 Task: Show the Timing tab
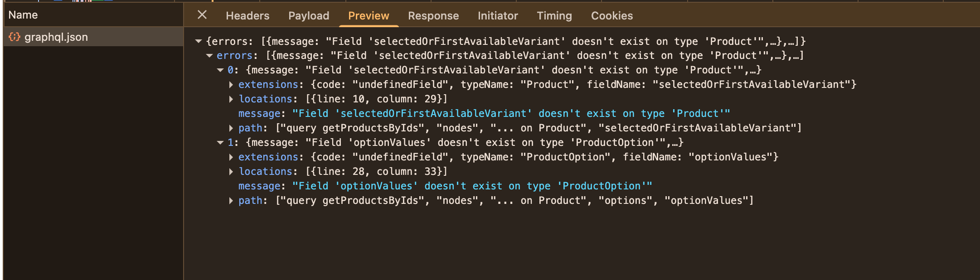pos(554,16)
